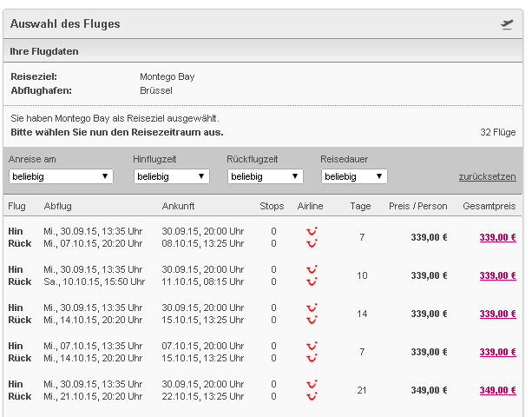Click airline logo of return flight 21.10.15
The image size is (532, 417).
coord(312,396)
